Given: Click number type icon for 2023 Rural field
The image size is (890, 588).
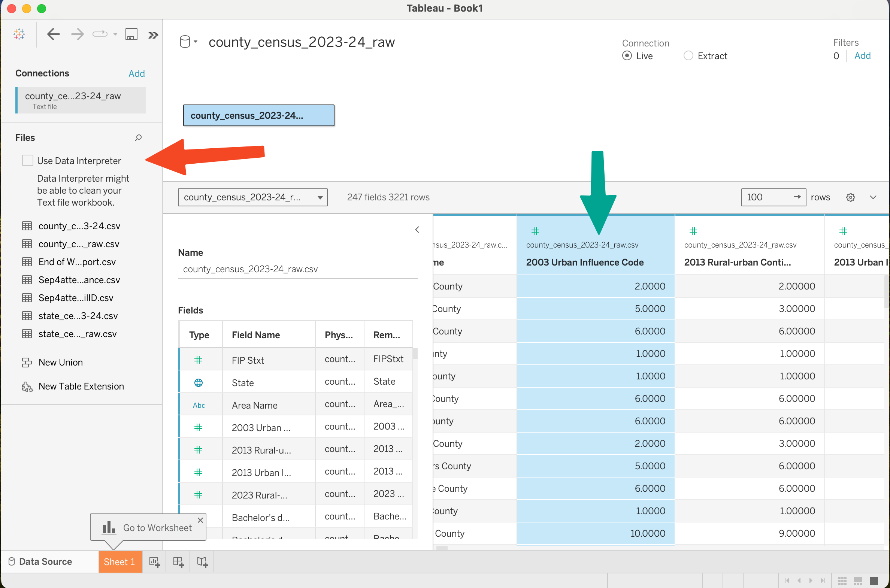Looking at the screenshot, I should coord(199,495).
